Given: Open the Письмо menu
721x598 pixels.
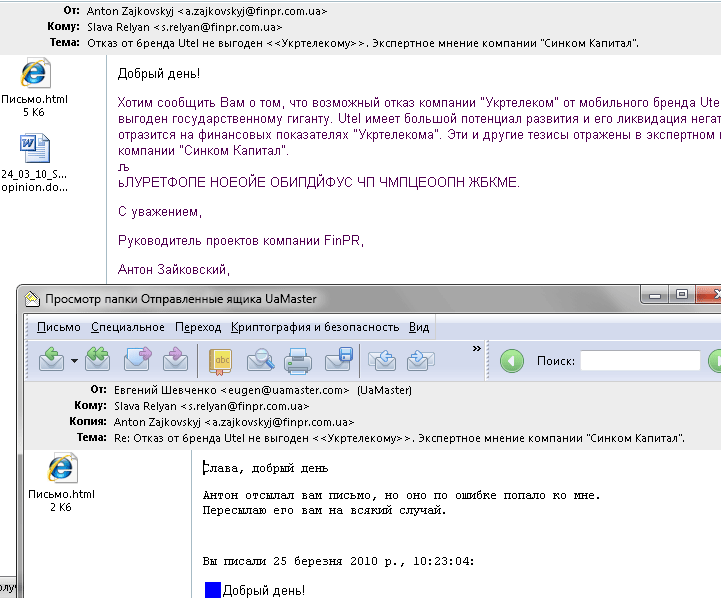Looking at the screenshot, I should [59, 327].
